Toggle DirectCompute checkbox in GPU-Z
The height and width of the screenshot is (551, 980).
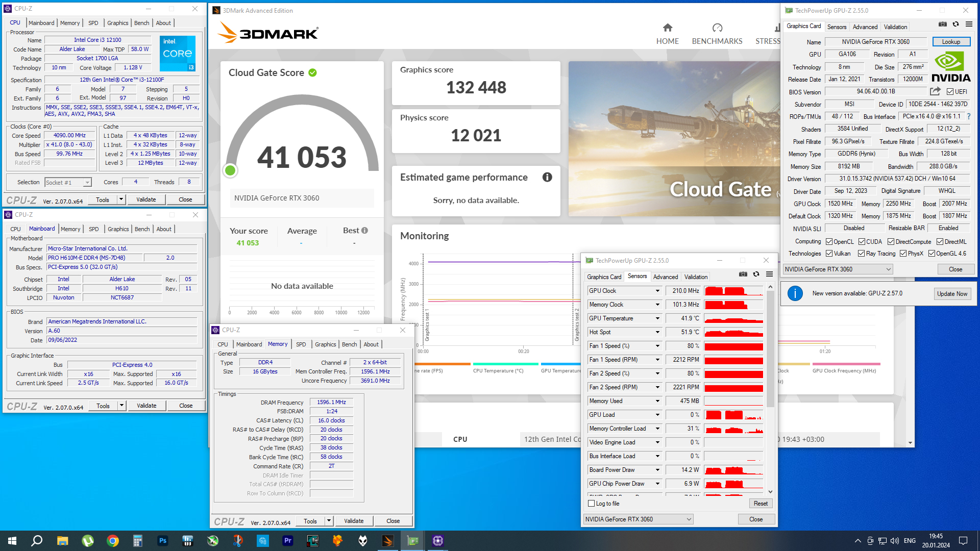click(891, 242)
